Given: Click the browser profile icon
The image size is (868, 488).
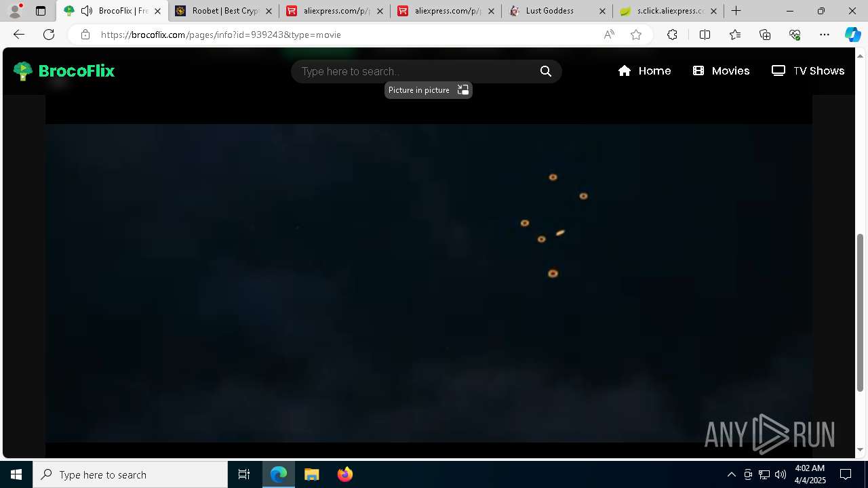Looking at the screenshot, I should pos(15,11).
